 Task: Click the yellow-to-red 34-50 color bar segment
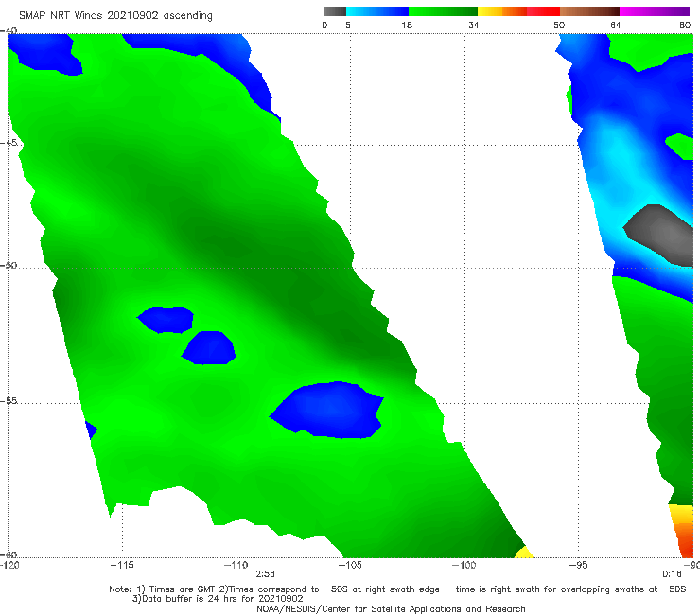coord(518,11)
